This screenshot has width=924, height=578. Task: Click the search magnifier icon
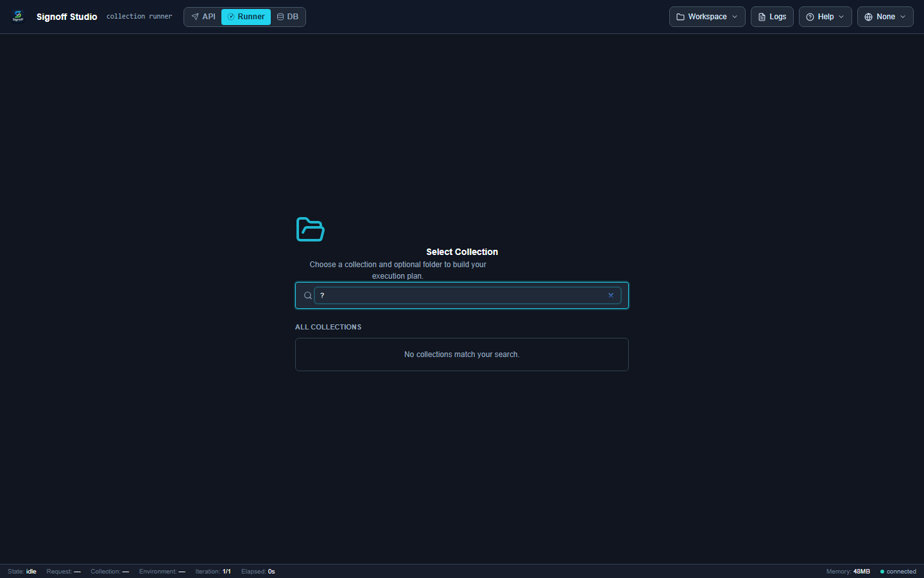(x=308, y=295)
